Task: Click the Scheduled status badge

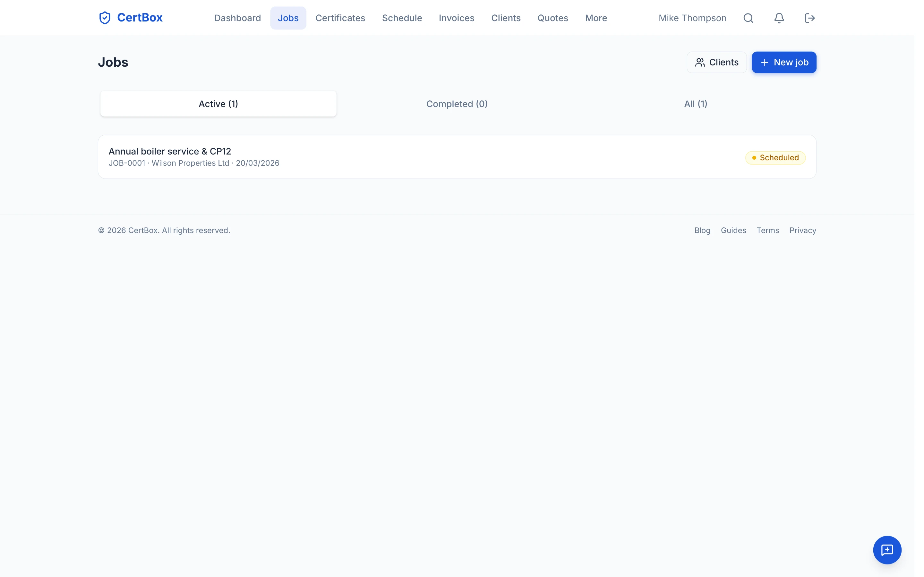Action: (775, 158)
